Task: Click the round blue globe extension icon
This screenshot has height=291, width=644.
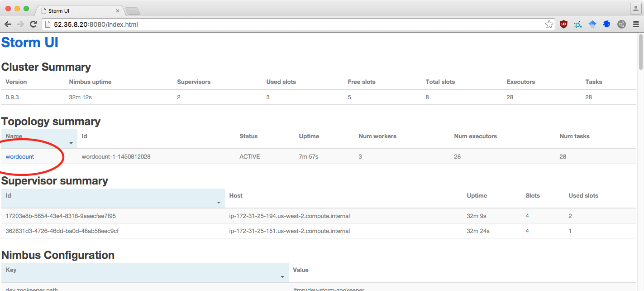Action: point(607,24)
